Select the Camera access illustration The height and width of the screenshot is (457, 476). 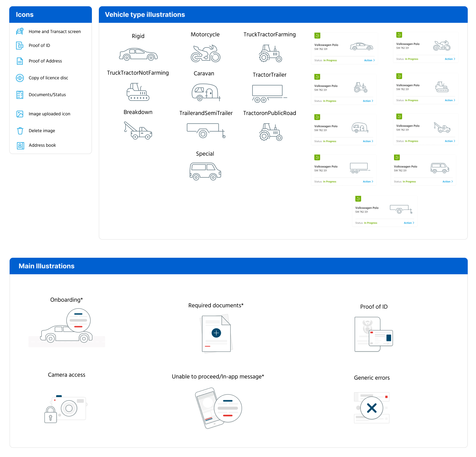point(66,408)
